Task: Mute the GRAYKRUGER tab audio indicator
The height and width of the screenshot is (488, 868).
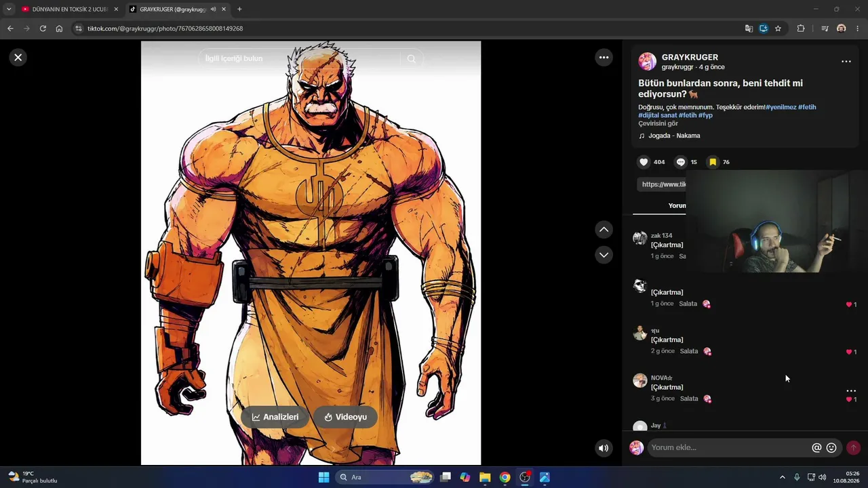Action: pyautogui.click(x=213, y=9)
